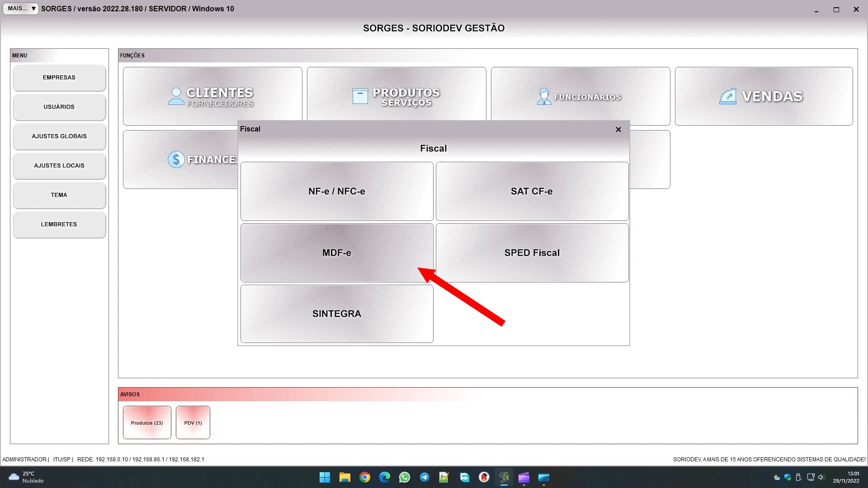Click the SORGES app icon in the taskbar

504,478
